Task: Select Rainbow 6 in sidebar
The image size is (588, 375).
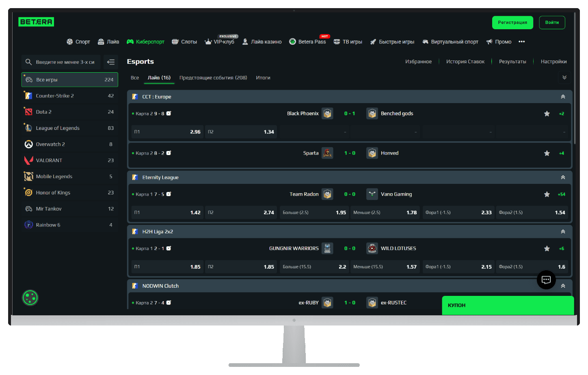Action: coord(70,225)
